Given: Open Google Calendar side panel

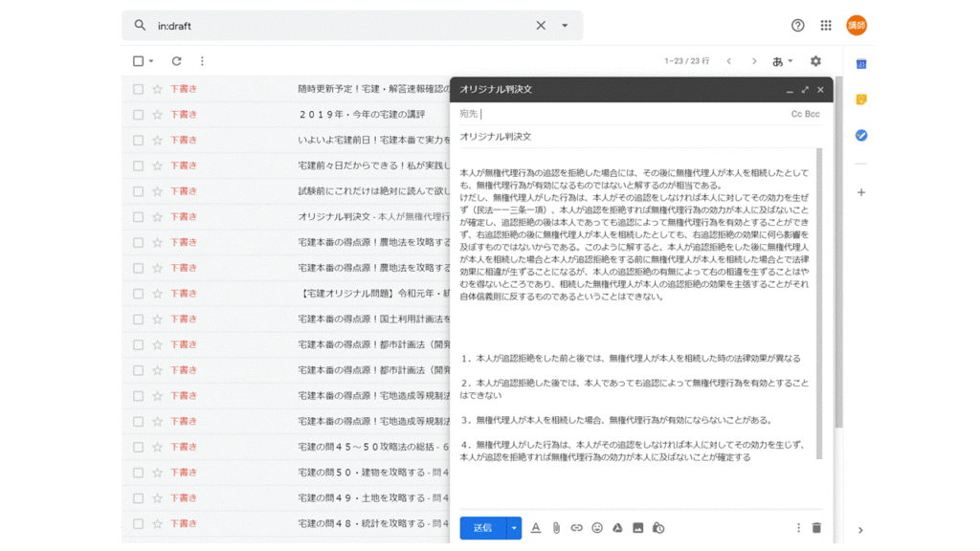Looking at the screenshot, I should pyautogui.click(x=861, y=64).
